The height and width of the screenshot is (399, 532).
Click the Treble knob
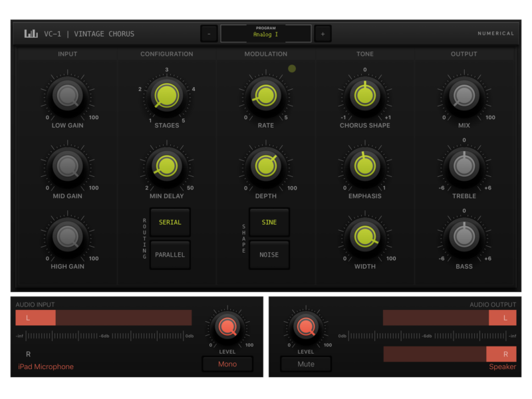tap(464, 166)
